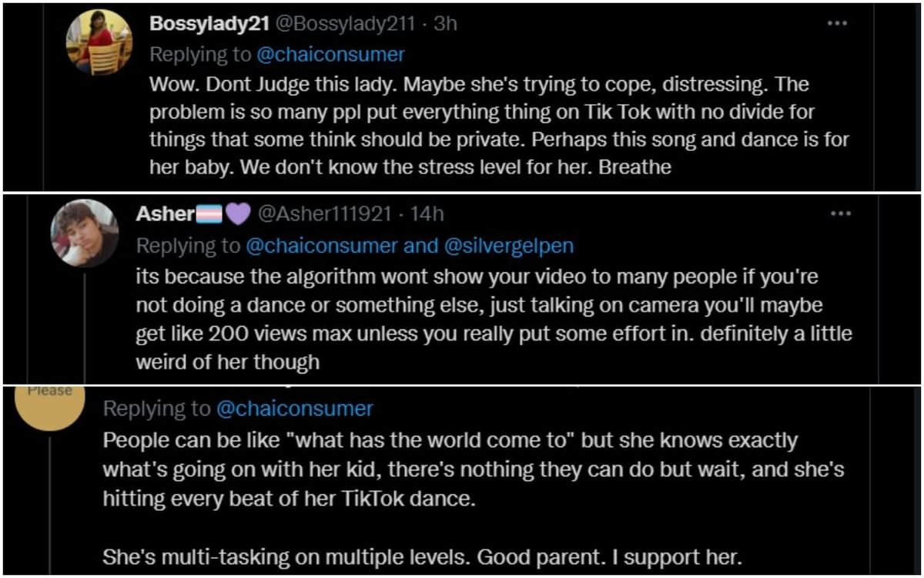Click Asher's profile avatar
Viewport: 924px width, 578px height.
84,233
